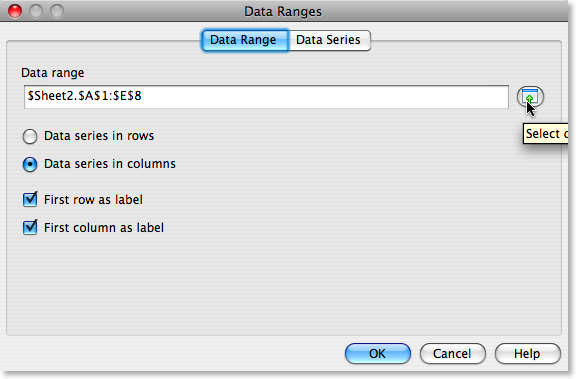Viewport: 576px width, 379px height.
Task: Uncheck First column as label checkbox
Action: [x=30, y=227]
